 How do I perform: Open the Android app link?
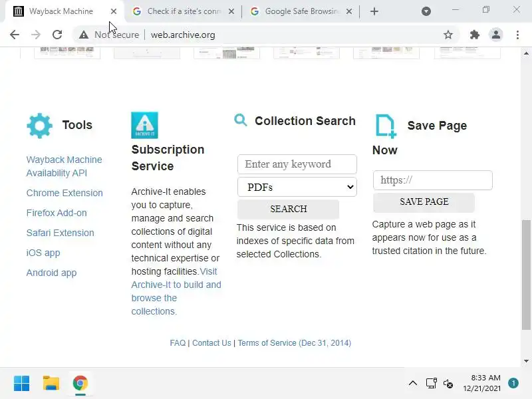pos(52,273)
